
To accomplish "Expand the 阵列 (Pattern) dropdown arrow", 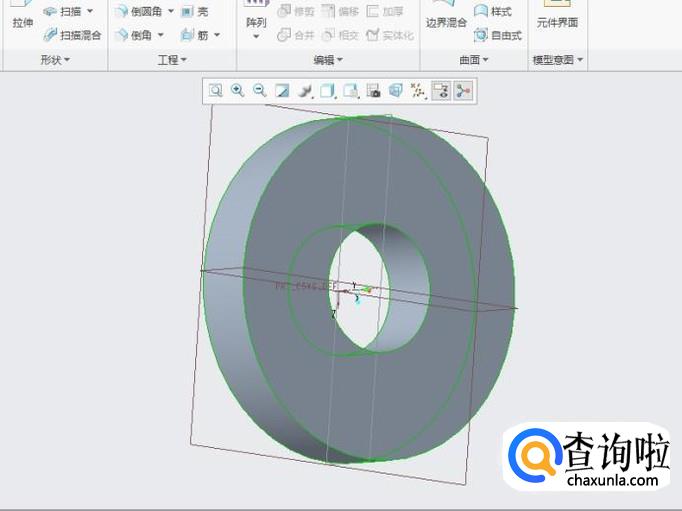I will [256, 37].
